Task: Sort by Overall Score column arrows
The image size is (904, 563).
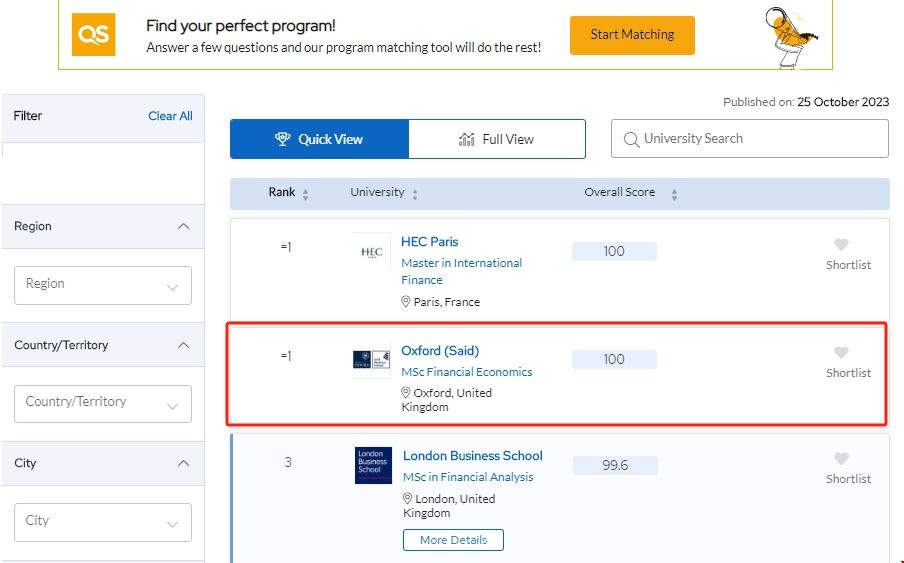Action: point(674,194)
